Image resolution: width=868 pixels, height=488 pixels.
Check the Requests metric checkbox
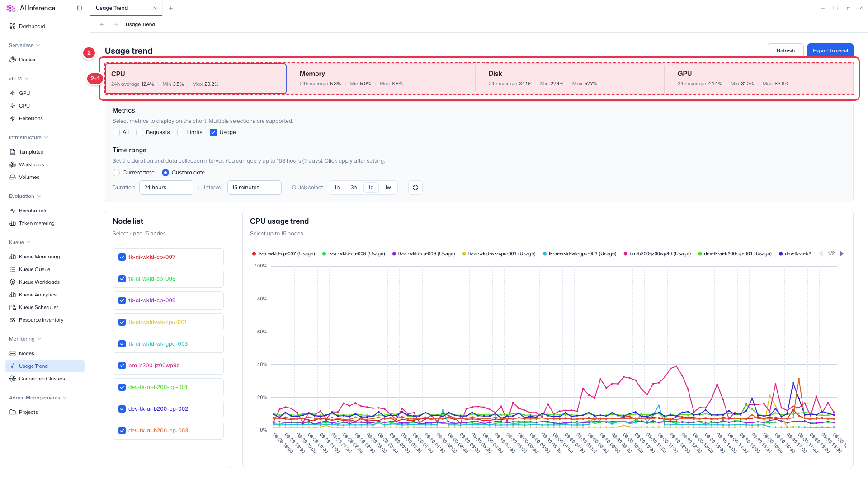coord(140,132)
